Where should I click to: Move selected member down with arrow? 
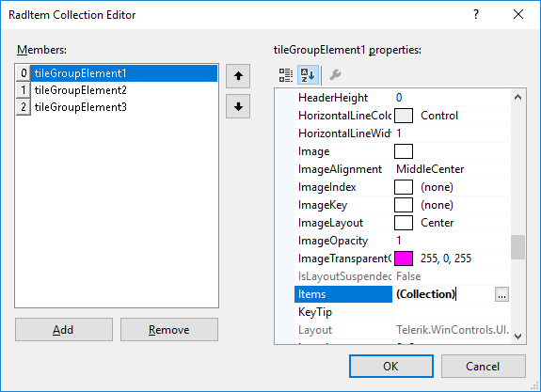238,106
